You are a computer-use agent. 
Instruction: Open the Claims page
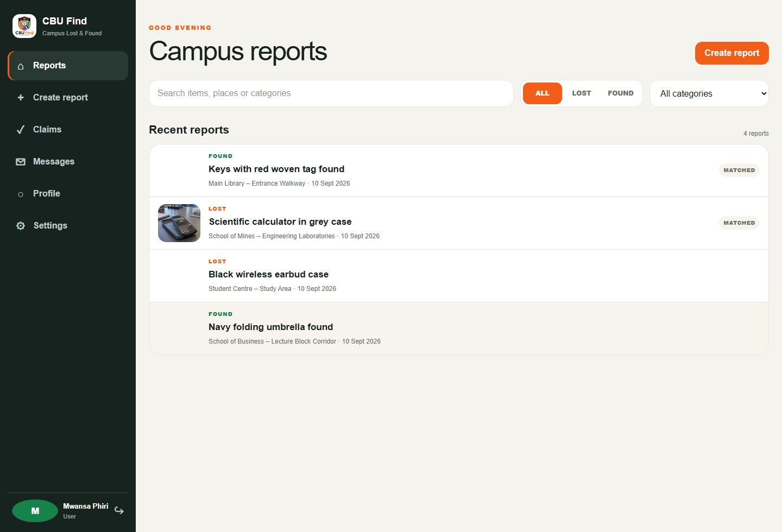(x=68, y=130)
